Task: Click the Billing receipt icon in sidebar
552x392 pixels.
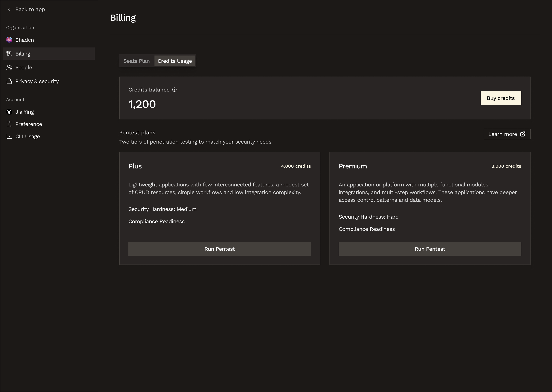Action: click(x=9, y=54)
